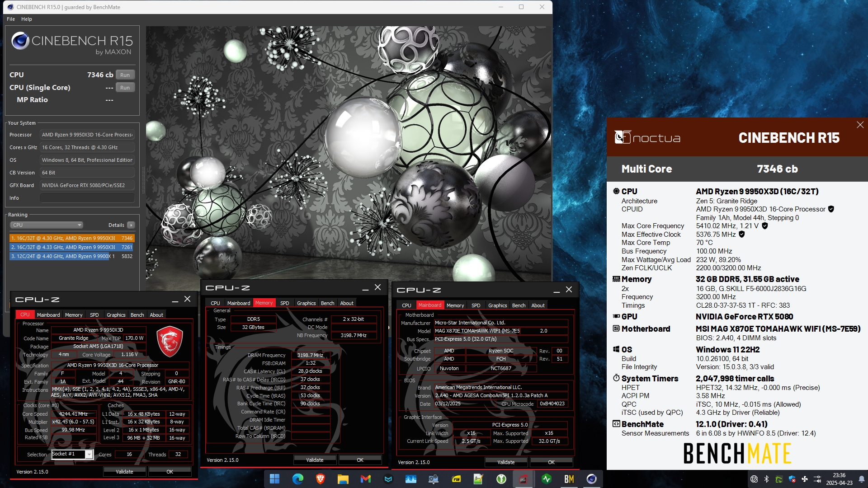868x488 pixels.
Task: Switch to BenchMate in the taskbar
Action: point(569,479)
